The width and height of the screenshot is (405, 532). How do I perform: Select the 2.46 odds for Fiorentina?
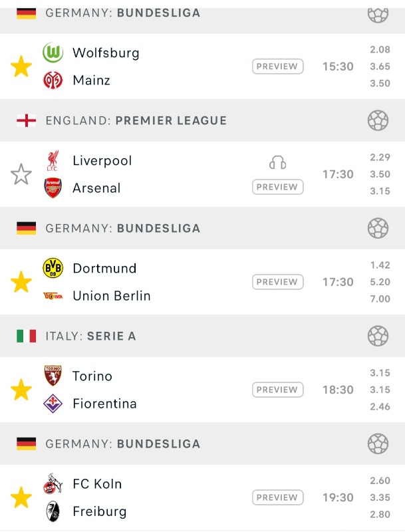380,406
